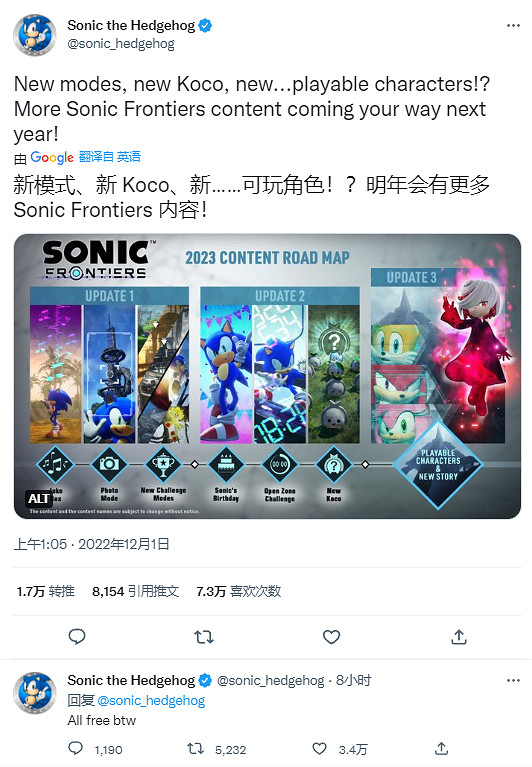The image size is (532, 767).
Task: Open the 2023 Content Road Map image
Action: pos(267,376)
